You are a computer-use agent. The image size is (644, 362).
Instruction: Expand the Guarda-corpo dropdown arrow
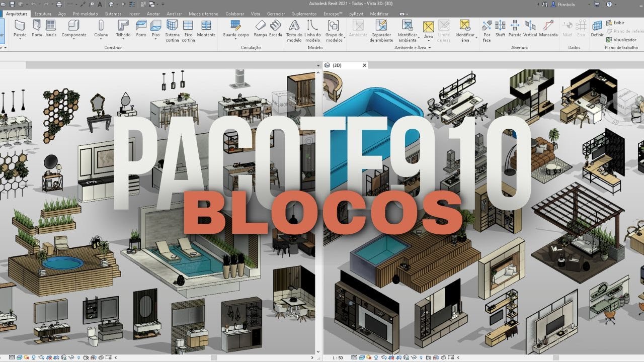pos(235,39)
